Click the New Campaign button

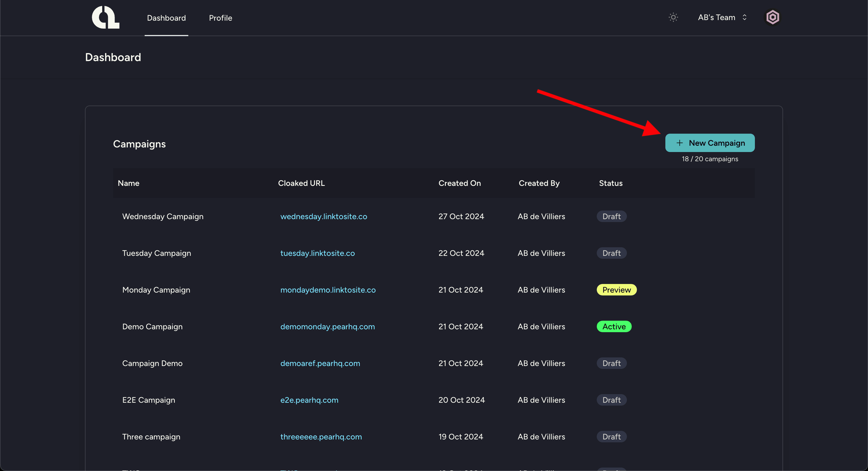710,143
